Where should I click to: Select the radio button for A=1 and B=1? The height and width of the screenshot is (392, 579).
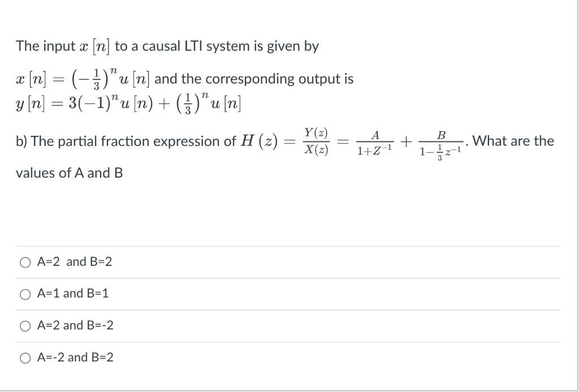pos(24,294)
